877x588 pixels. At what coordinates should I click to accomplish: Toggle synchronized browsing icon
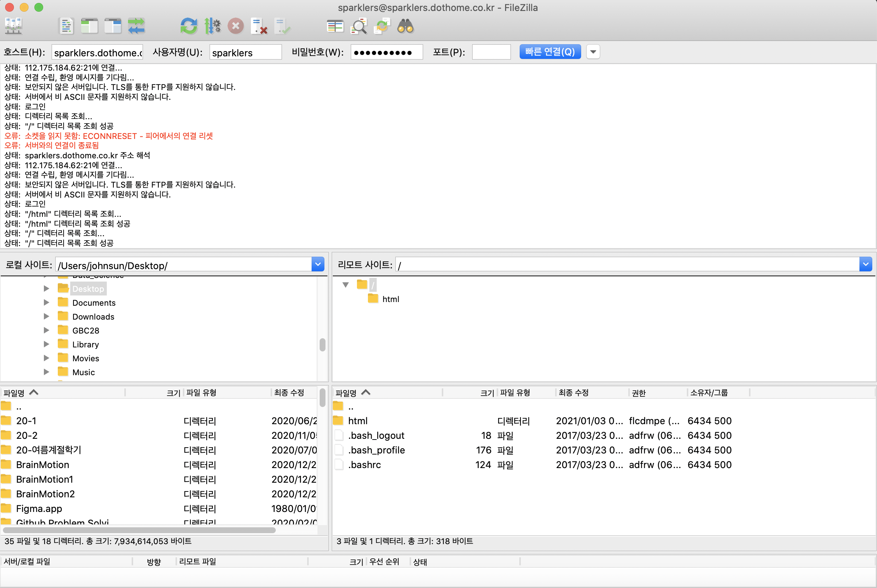[x=382, y=26]
